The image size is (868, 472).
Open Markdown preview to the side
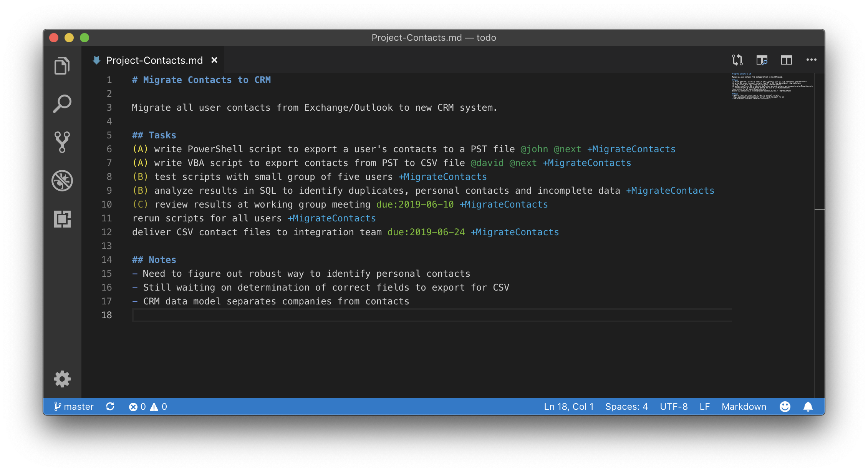click(x=762, y=60)
